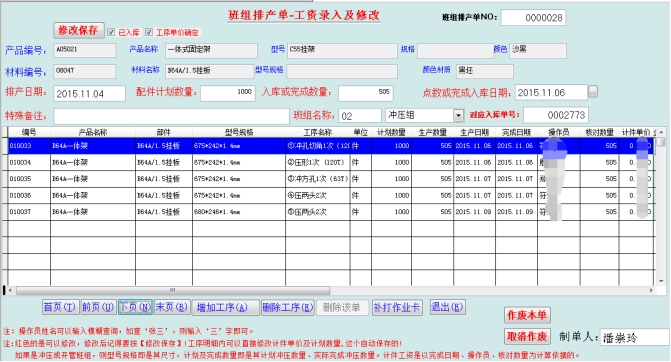Click 工序 cell ②压形1次 (120T)
The image size is (671, 362).
pyautogui.click(x=318, y=163)
